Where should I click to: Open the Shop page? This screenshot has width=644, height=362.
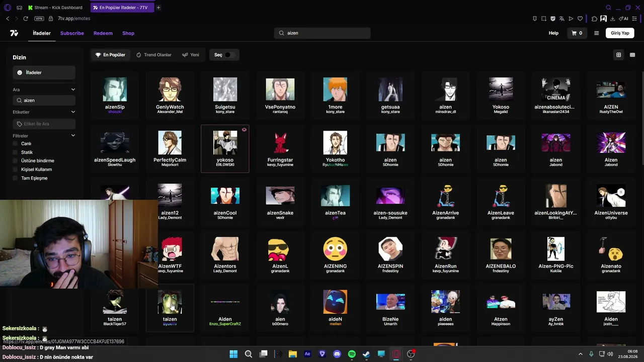pyautogui.click(x=128, y=33)
